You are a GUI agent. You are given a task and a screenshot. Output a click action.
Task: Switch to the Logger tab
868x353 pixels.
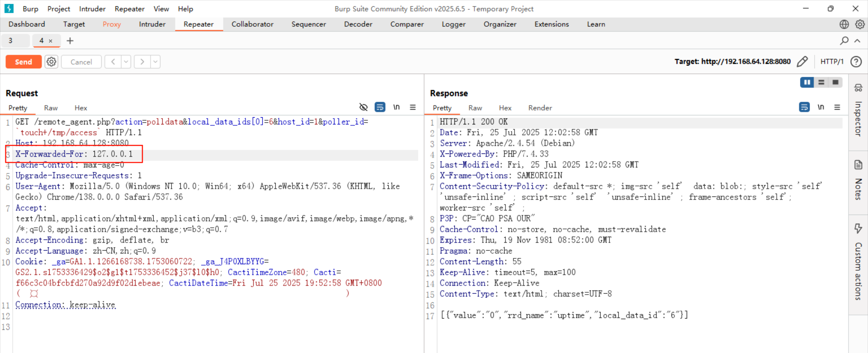(x=454, y=24)
